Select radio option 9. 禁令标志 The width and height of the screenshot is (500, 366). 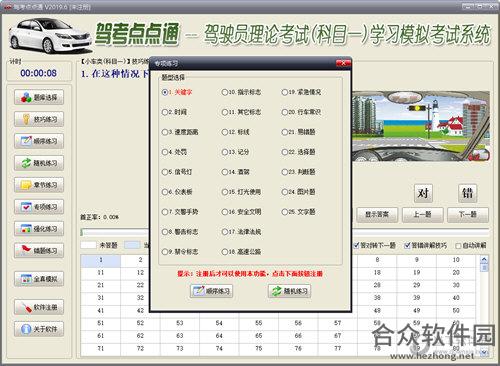pos(180,252)
